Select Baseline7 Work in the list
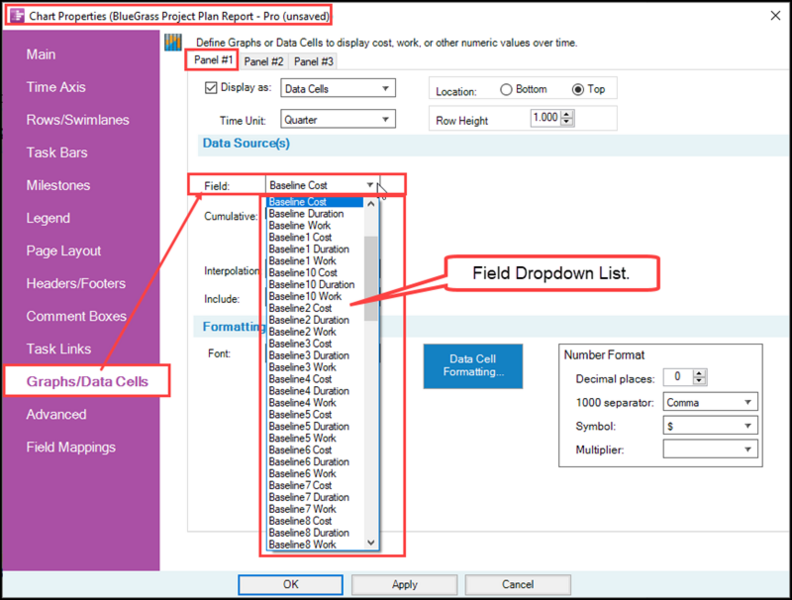Viewport: 792px width, 600px height. click(x=314, y=509)
